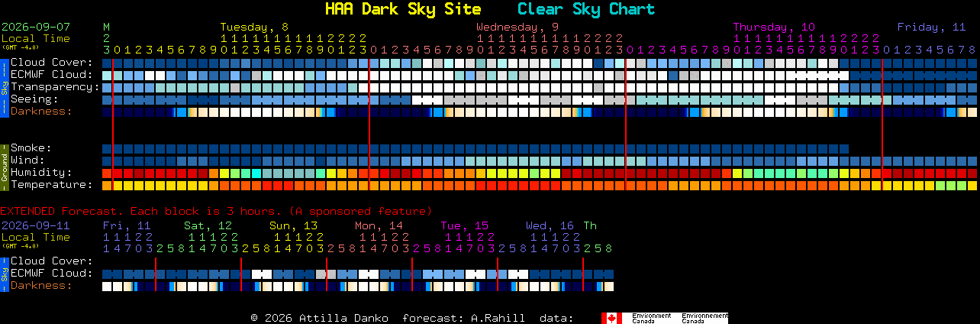Select the ECMWF Cloud row label
Viewport: 980px width, 324px height.
tap(52, 75)
